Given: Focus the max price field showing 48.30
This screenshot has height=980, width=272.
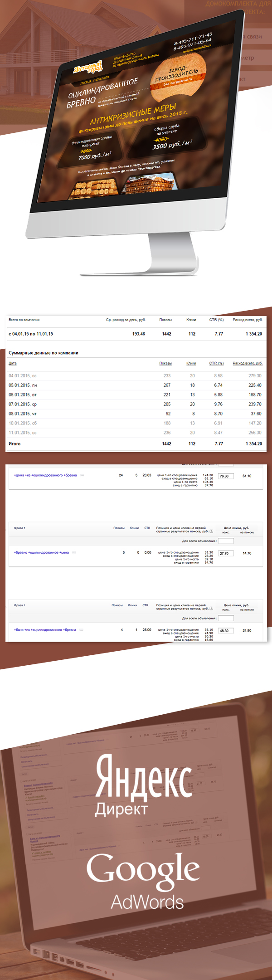Looking at the screenshot, I should click(226, 631).
